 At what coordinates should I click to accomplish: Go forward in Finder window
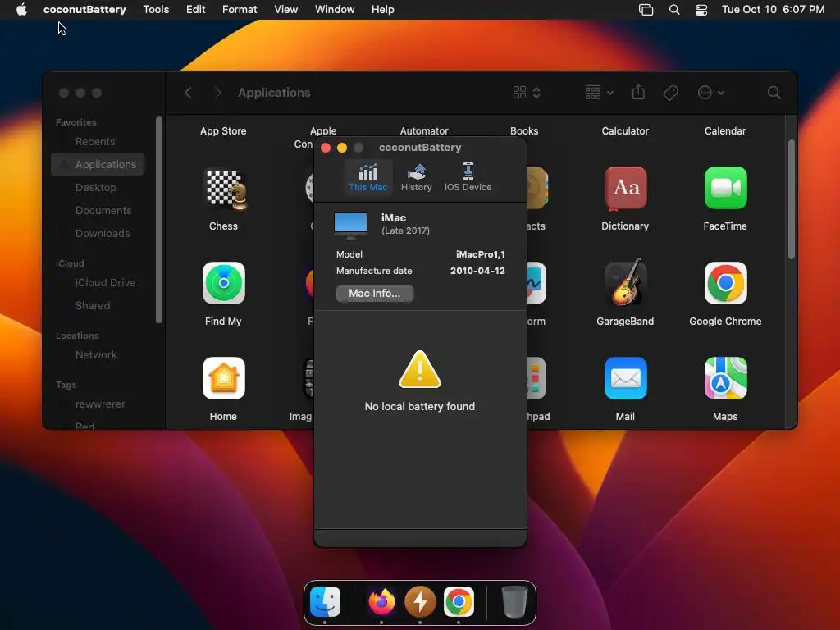click(217, 93)
